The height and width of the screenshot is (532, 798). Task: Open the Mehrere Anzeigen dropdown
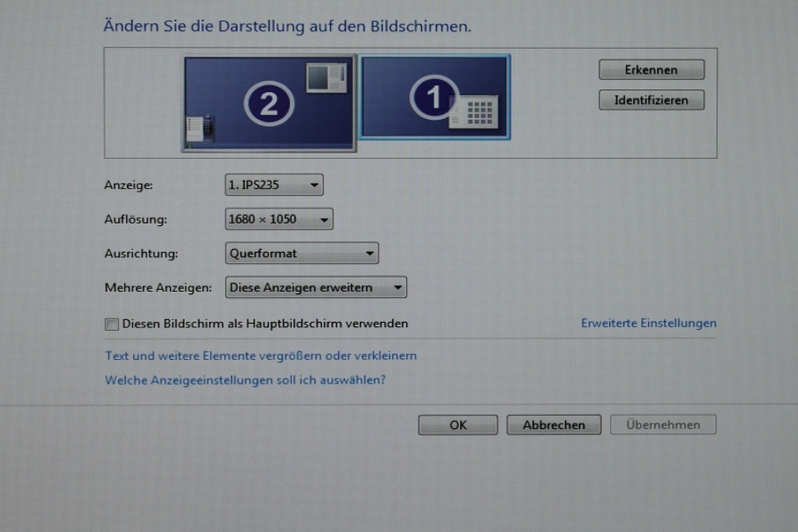316,287
